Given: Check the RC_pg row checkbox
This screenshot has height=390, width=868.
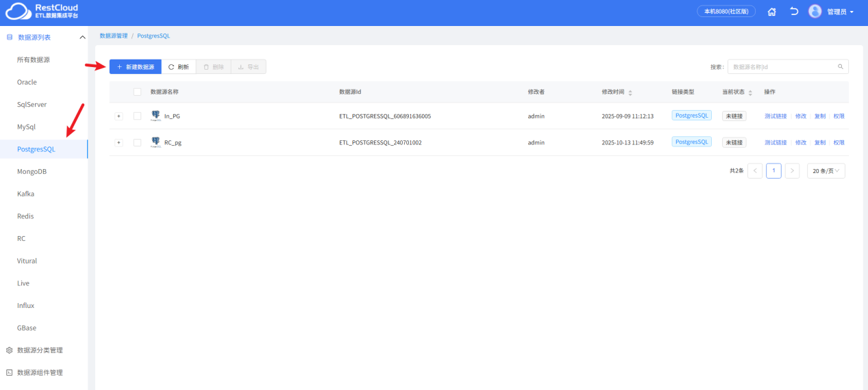Looking at the screenshot, I should (x=137, y=143).
